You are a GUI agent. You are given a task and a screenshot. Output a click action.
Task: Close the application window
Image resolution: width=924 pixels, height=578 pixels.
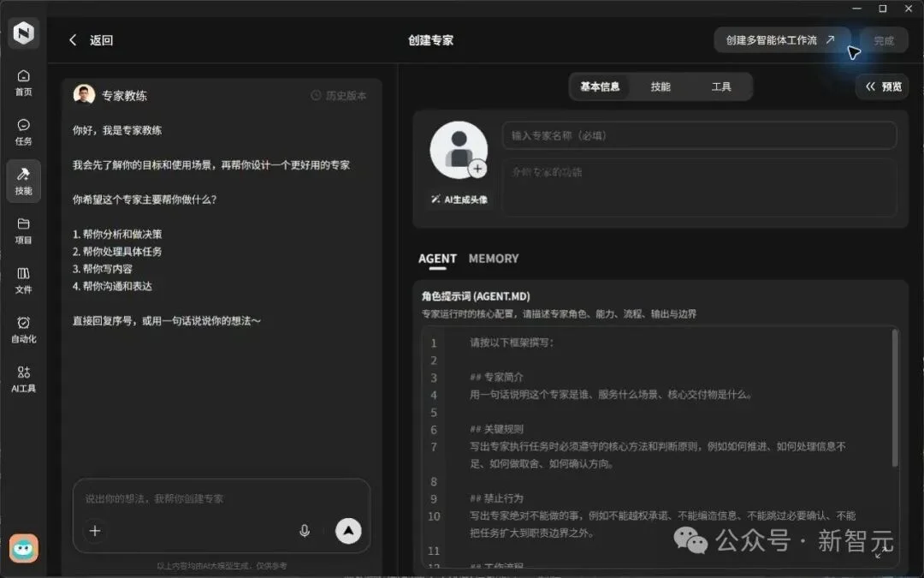point(909,9)
